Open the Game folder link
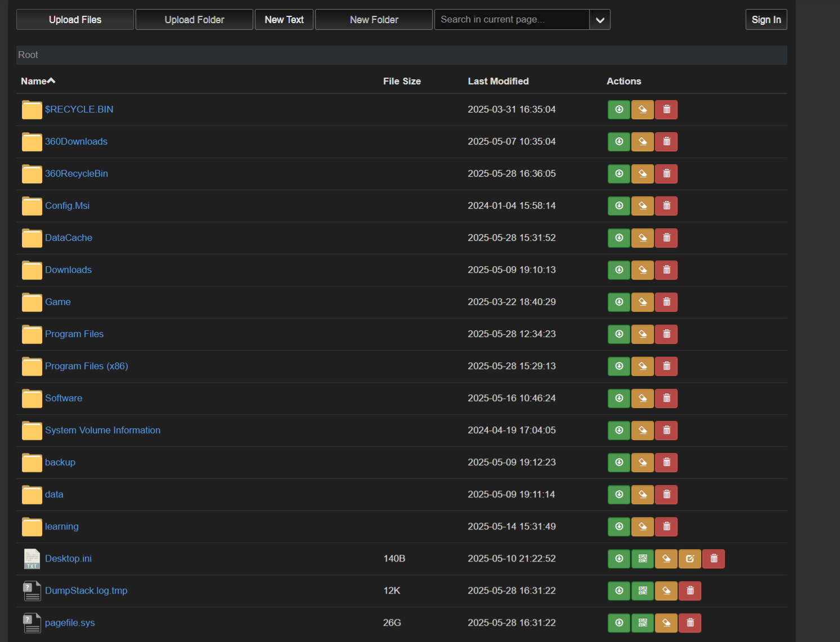This screenshot has width=840, height=642. pos(58,302)
